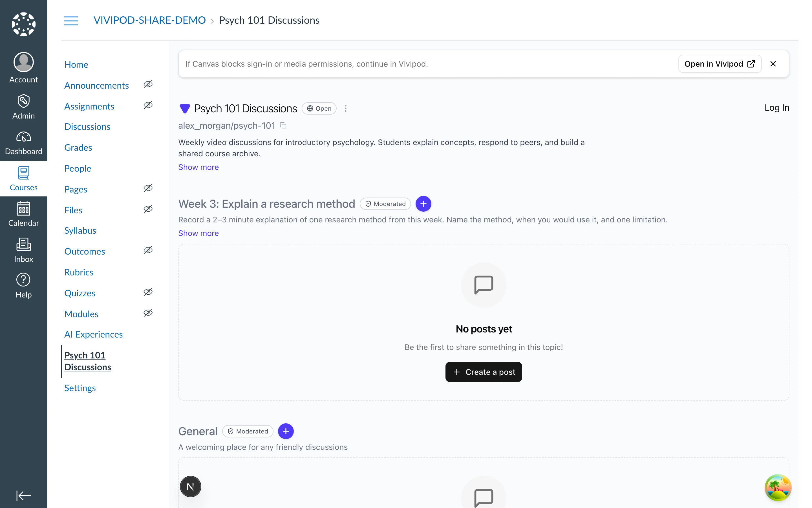Open Quizzes in course navigation
Image resolution: width=812 pixels, height=508 pixels.
[80, 293]
